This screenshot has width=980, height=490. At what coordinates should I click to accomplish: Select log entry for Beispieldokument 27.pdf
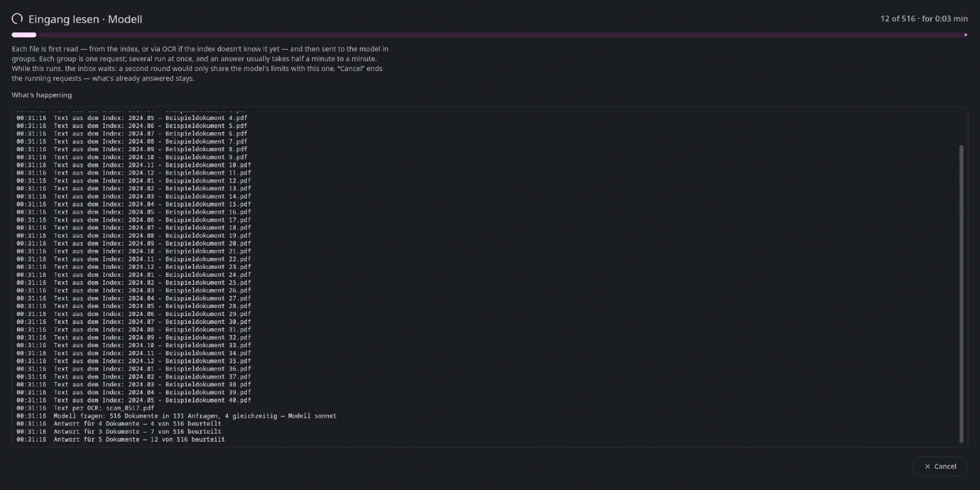coord(134,298)
